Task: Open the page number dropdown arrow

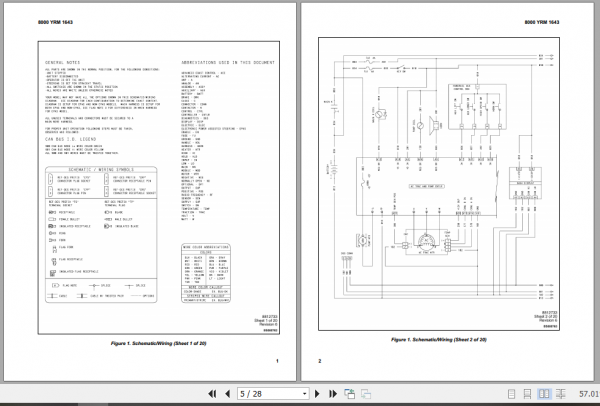Action: [305, 394]
